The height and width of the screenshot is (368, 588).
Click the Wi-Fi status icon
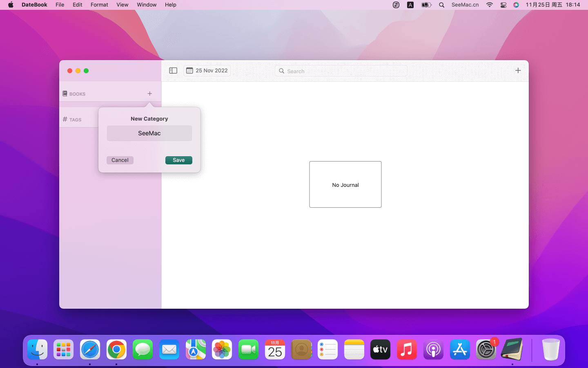coord(489,5)
